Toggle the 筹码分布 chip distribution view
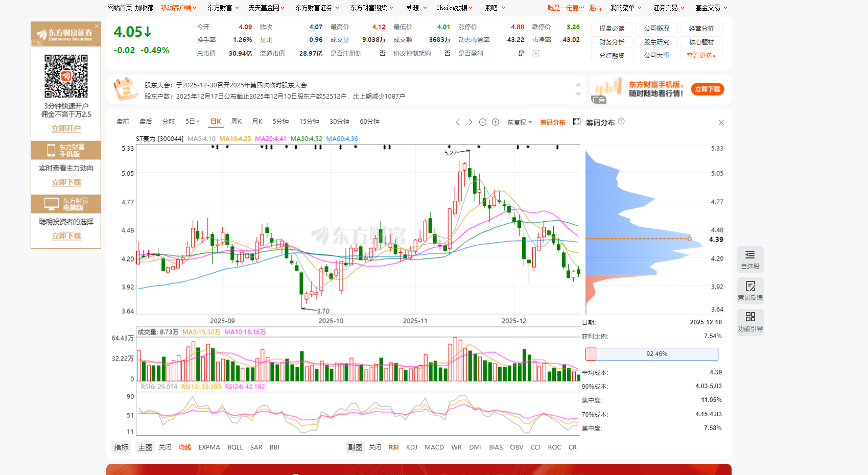The width and height of the screenshot is (868, 475). 553,123
